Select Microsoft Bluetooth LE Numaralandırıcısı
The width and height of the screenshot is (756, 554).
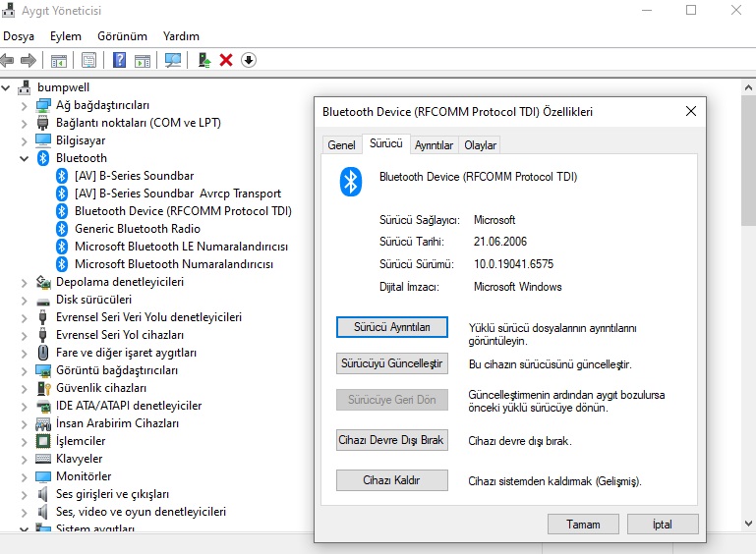[181, 247]
